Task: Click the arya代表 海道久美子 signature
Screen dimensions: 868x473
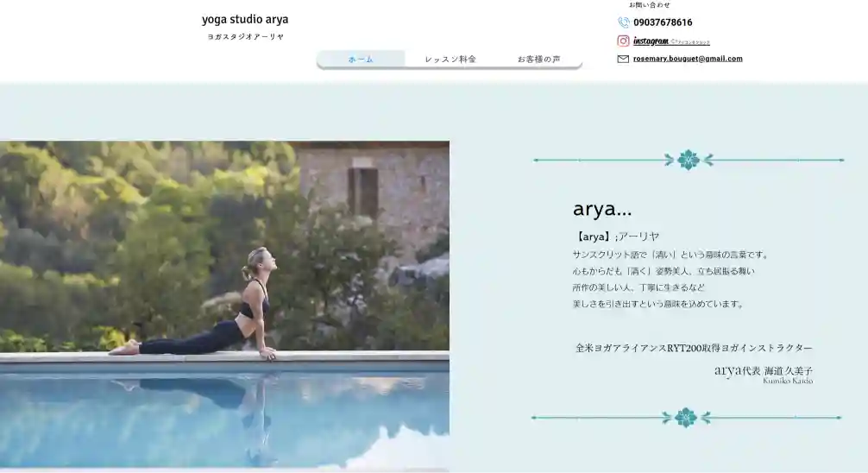Action: [x=763, y=370]
